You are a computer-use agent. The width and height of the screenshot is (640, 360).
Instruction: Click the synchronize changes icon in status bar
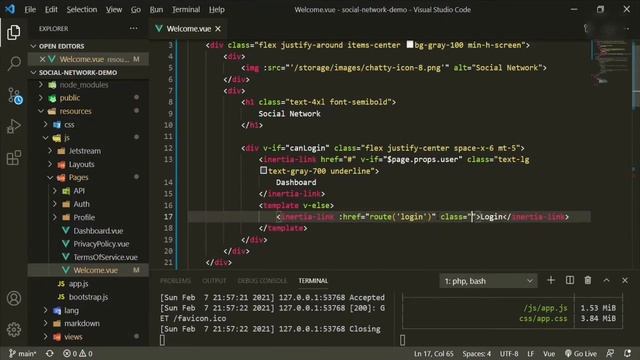[49, 353]
